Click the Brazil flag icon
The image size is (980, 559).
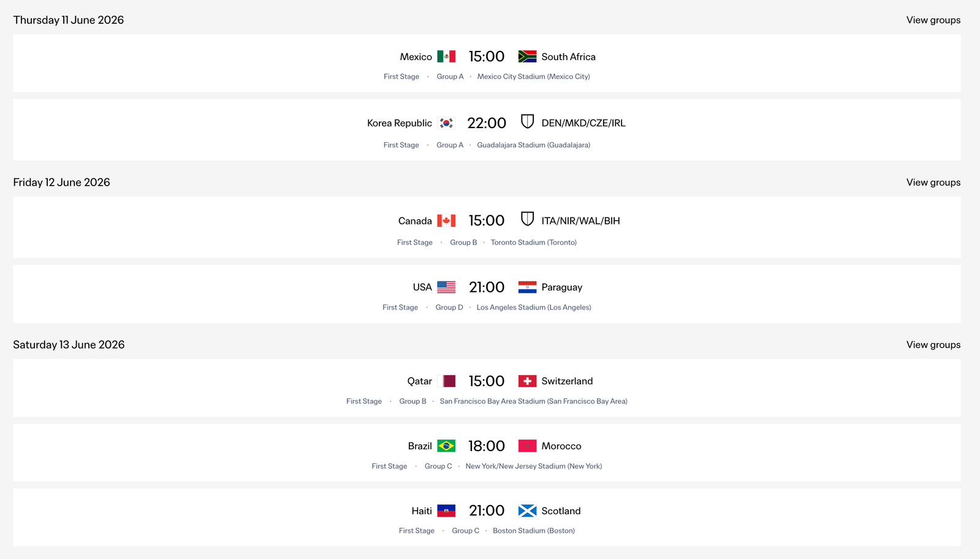coord(446,446)
